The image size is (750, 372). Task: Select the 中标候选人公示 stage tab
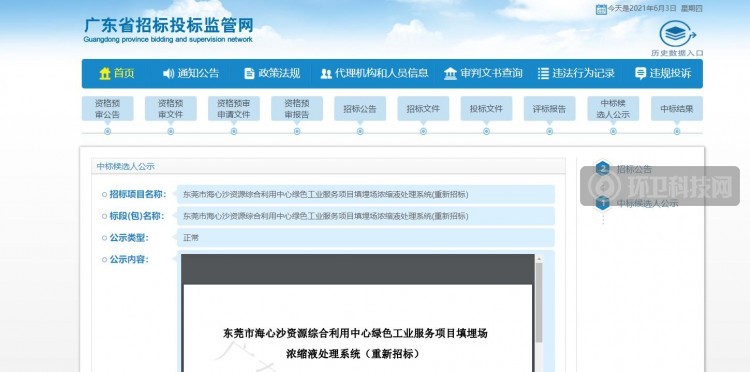[613, 109]
